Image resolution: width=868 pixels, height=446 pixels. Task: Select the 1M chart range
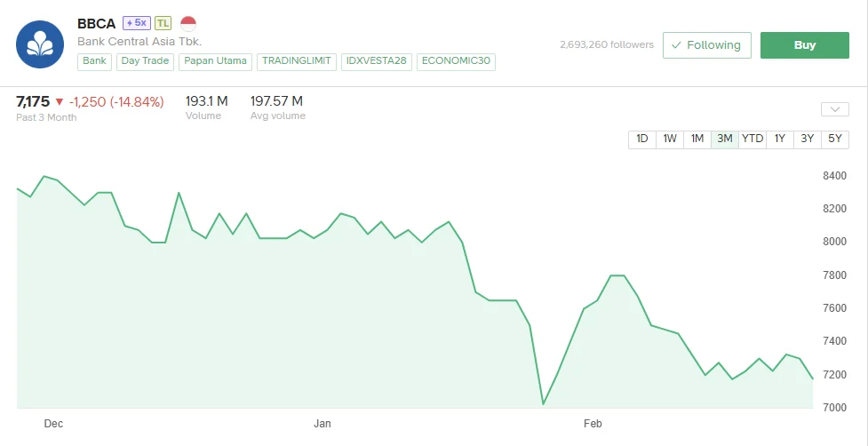tap(697, 139)
